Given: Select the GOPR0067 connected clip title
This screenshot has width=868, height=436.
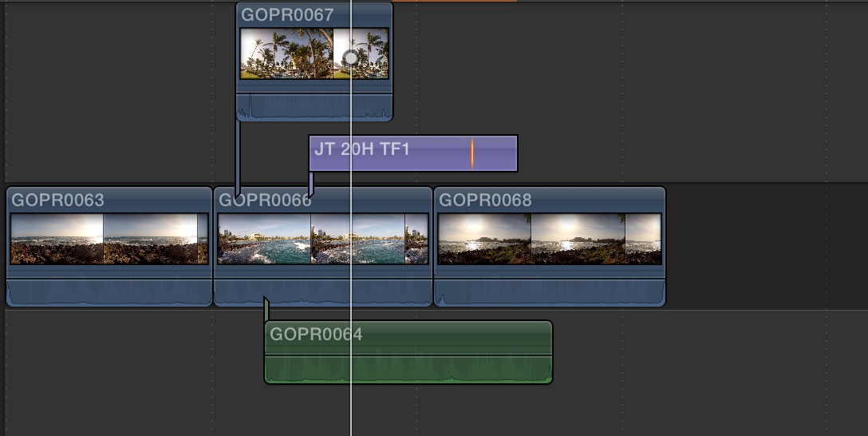Looking at the screenshot, I should [x=287, y=14].
